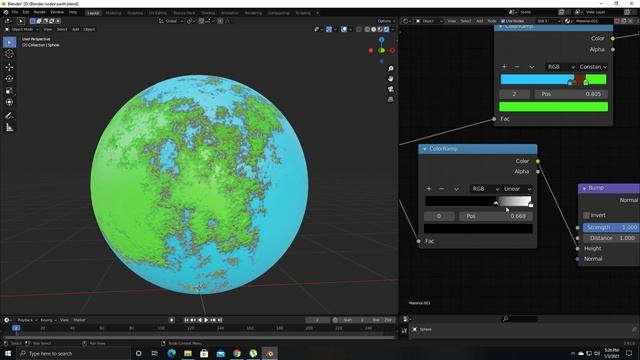Open RGB color mode dropdown in black-white ColorRamp
The height and width of the screenshot is (360, 640).
(485, 189)
